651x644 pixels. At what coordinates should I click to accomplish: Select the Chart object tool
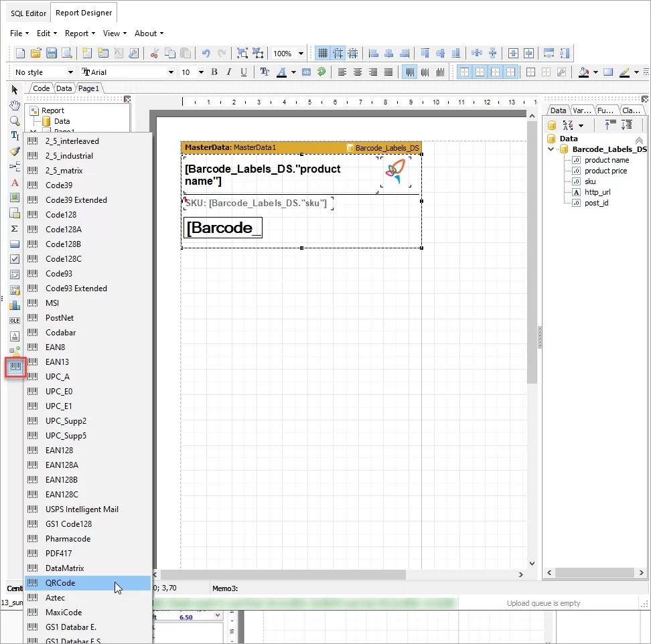(x=15, y=305)
